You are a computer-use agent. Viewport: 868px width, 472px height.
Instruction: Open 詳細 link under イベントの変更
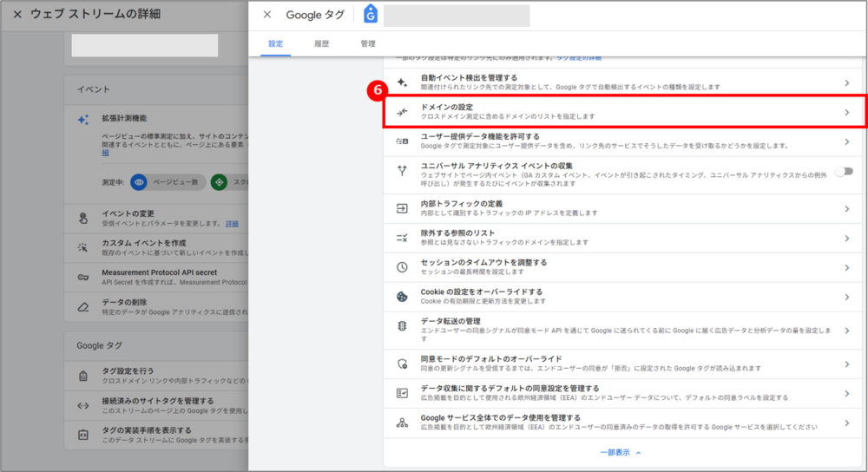pos(232,224)
